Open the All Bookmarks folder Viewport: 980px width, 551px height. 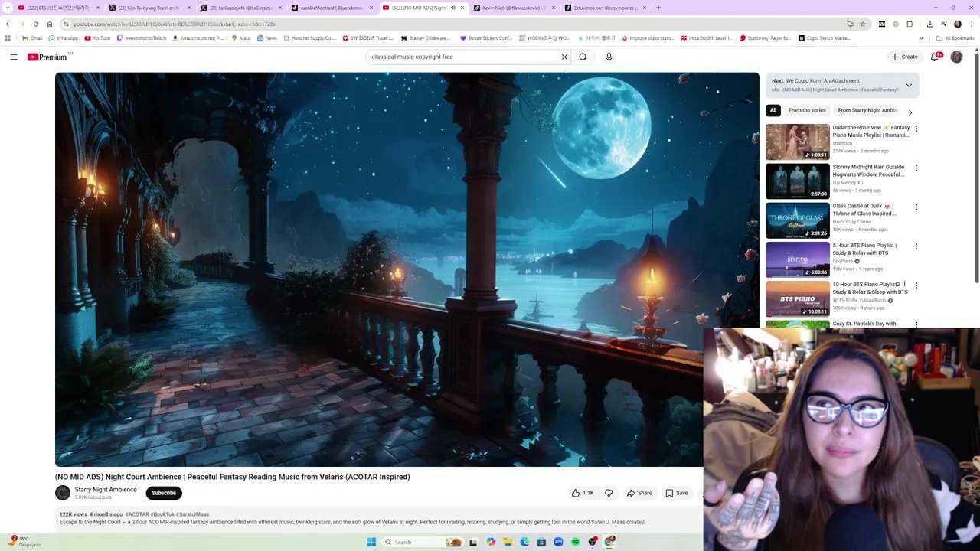(x=955, y=38)
